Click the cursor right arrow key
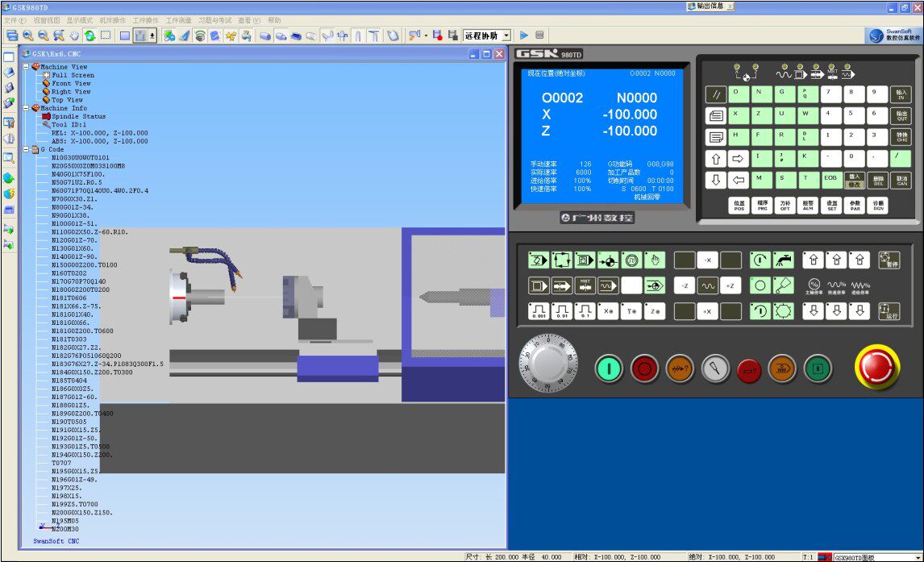Image resolution: width=924 pixels, height=562 pixels. click(739, 159)
